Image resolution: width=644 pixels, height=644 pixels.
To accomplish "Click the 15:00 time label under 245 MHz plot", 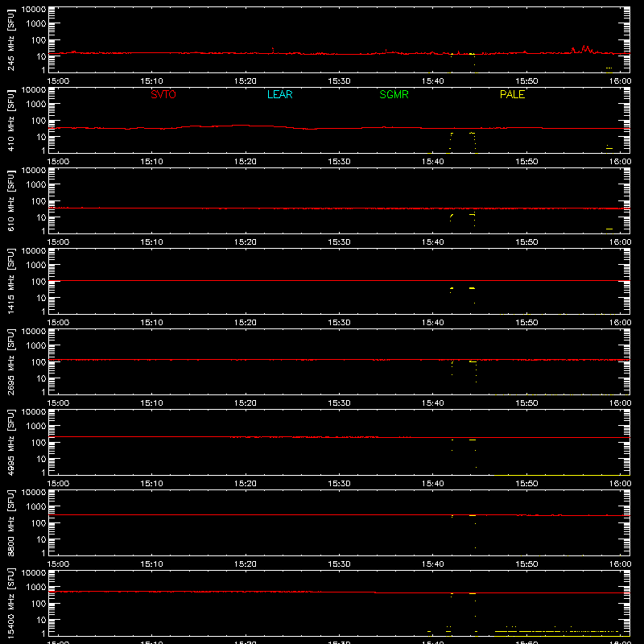I will click(58, 81).
